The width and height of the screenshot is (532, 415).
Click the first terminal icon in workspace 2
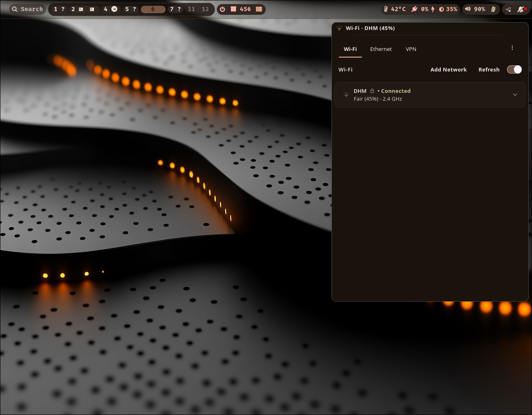tap(81, 9)
